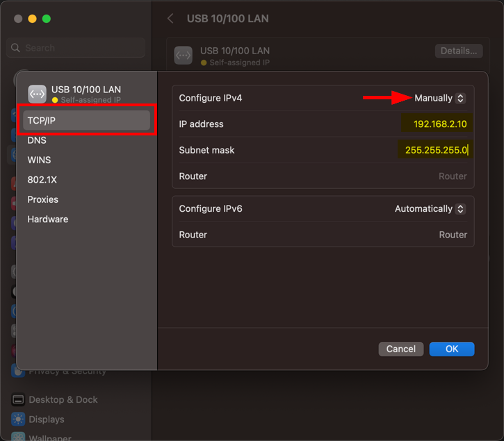The width and height of the screenshot is (504, 441).
Task: Click the Desktop & Dock icon
Action: tap(18, 399)
